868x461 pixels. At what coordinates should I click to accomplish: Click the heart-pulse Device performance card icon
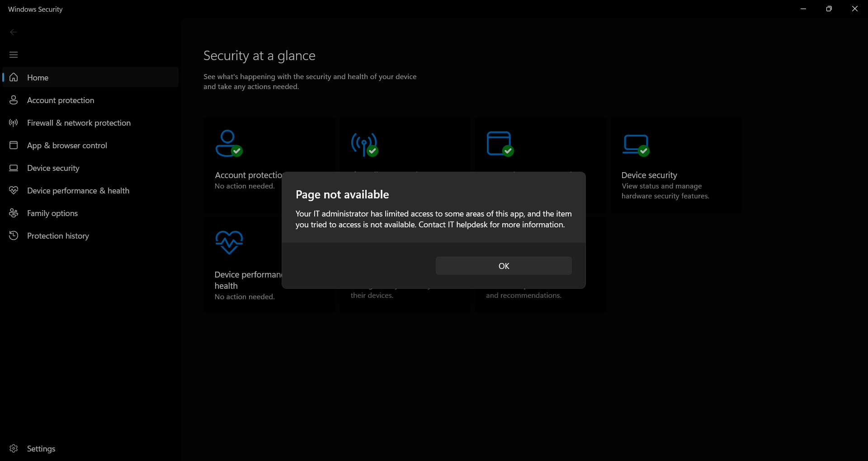click(229, 243)
